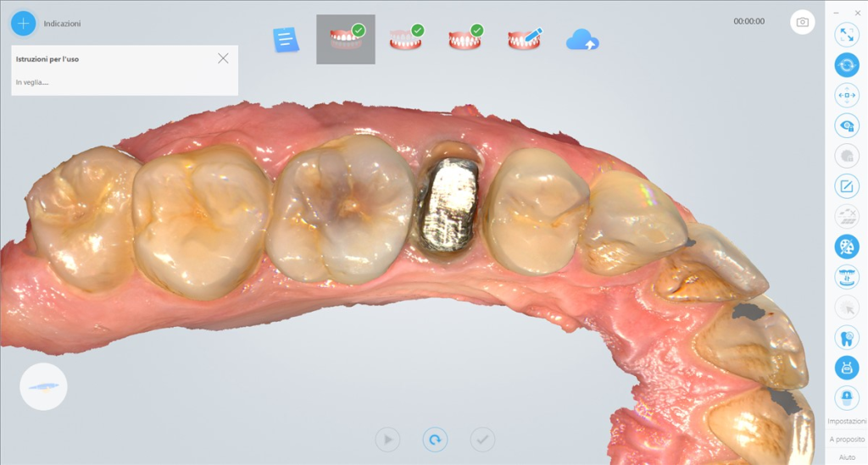Open the edit scan pencil tool
The image size is (868, 465).
pyautogui.click(x=847, y=186)
